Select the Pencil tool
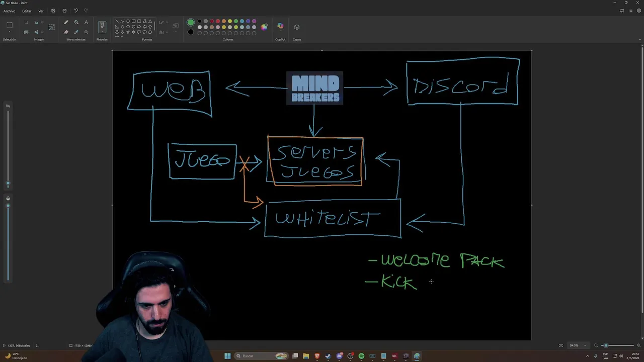 66,22
